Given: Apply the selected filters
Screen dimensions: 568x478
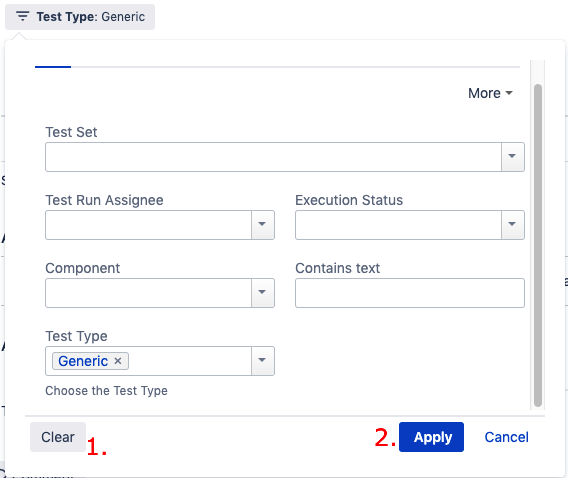Looking at the screenshot, I should click(x=431, y=437).
